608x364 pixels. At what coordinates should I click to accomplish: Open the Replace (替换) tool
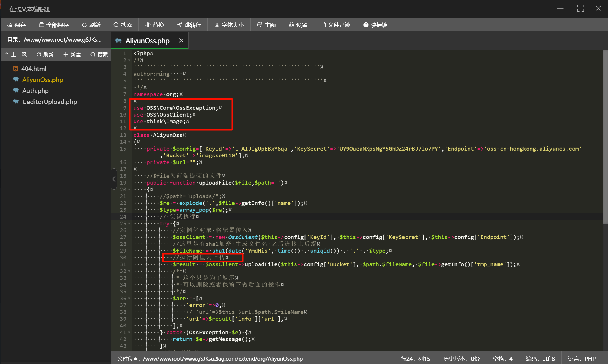pyautogui.click(x=154, y=25)
